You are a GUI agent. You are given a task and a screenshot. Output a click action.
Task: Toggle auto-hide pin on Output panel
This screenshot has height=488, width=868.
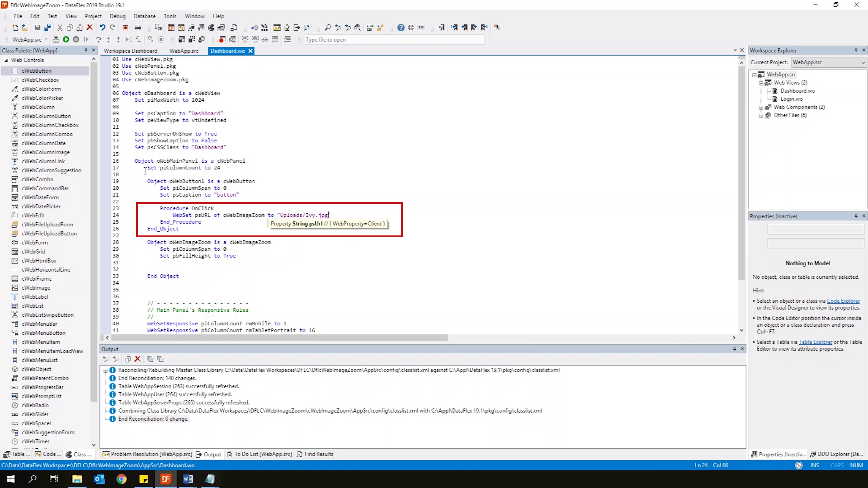[x=734, y=349]
